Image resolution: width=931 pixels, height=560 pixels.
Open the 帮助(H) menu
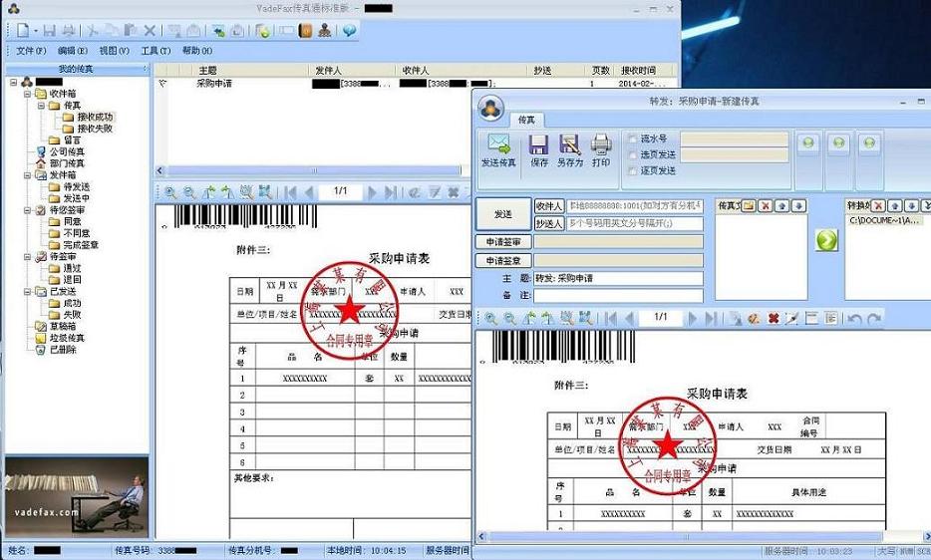coord(197,51)
